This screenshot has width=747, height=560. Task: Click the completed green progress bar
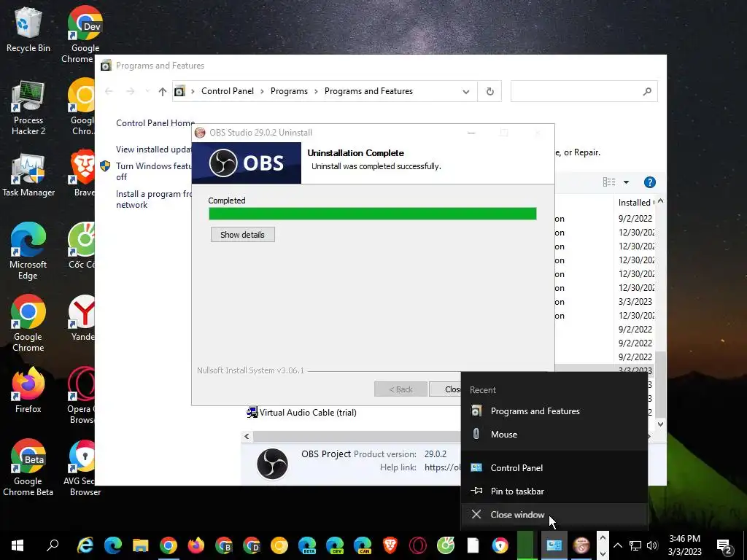(373, 214)
